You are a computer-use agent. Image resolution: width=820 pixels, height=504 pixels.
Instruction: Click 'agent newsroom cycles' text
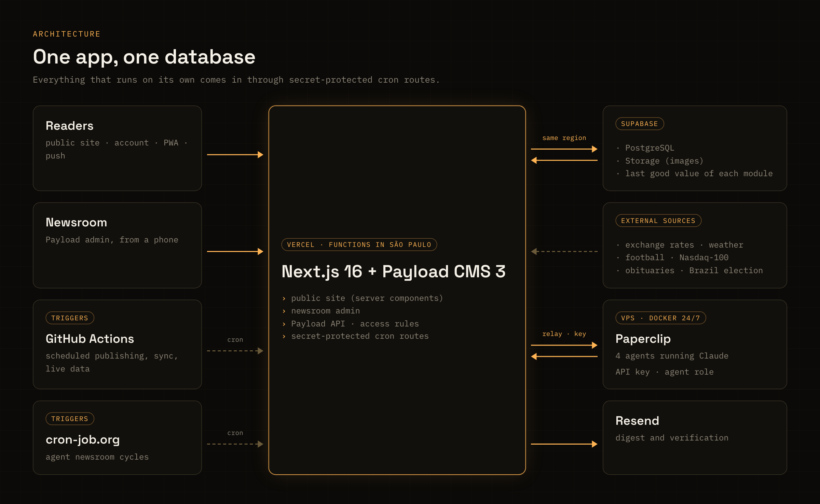tap(97, 457)
